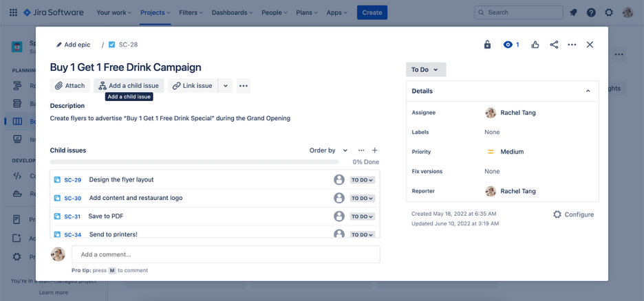The image size is (644, 301).
Task: Click the child issues progress bar
Action: point(194,162)
